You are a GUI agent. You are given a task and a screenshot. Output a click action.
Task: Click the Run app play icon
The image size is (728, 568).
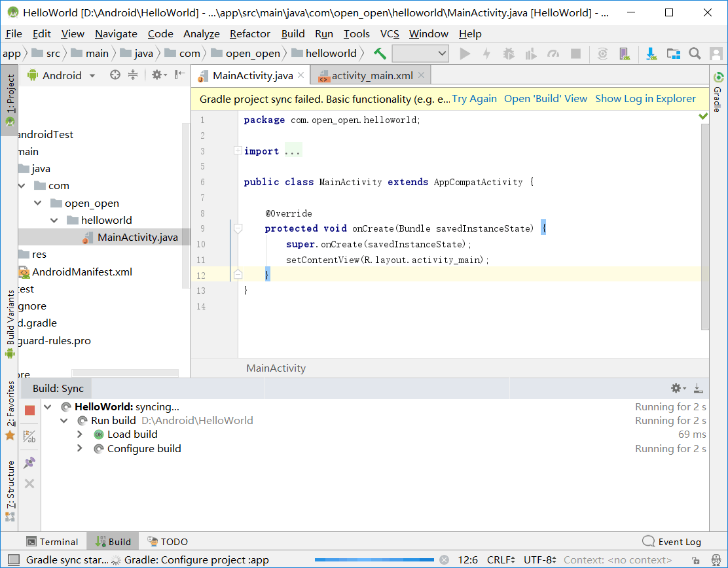click(x=465, y=54)
